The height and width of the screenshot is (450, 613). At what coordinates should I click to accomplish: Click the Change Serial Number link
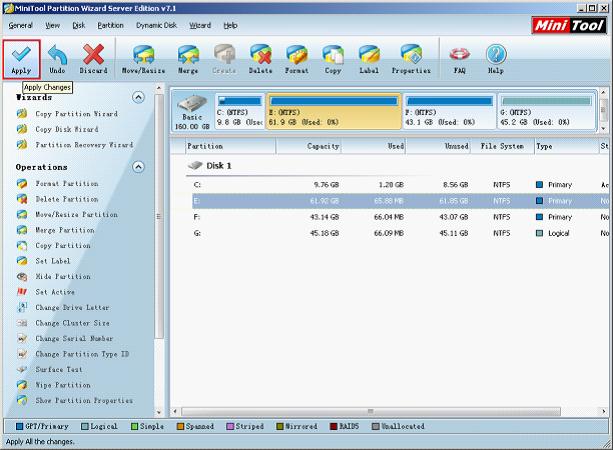[x=74, y=338]
